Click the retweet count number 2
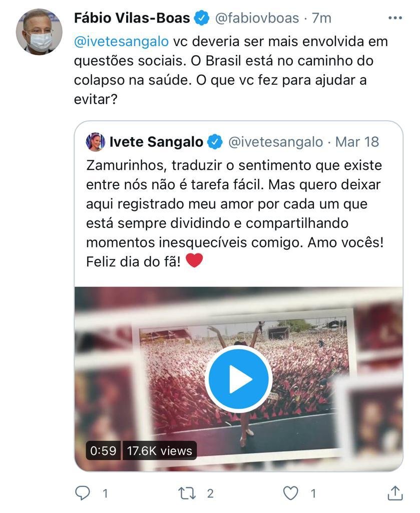 coord(210,493)
